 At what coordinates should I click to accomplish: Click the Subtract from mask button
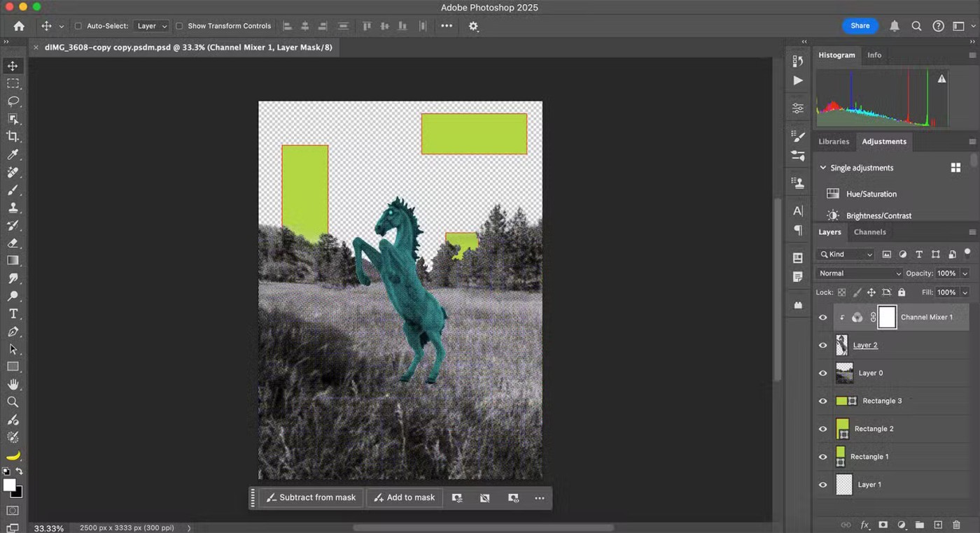click(310, 497)
